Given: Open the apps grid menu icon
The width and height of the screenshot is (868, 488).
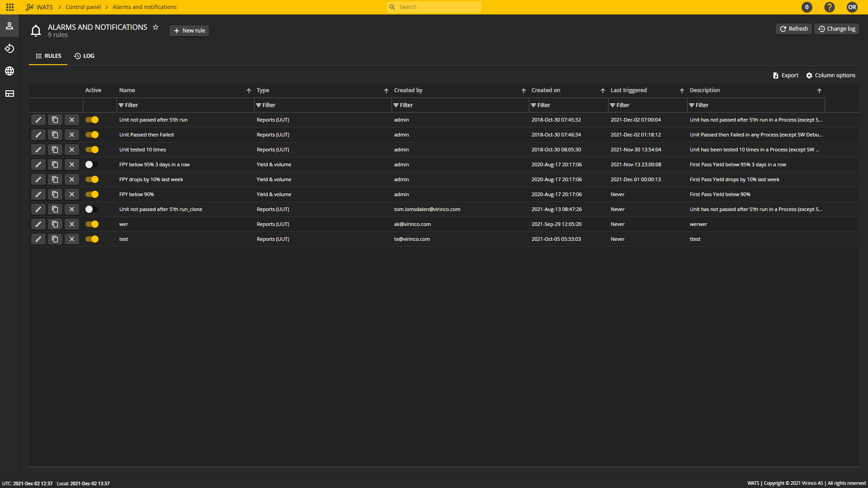Looking at the screenshot, I should pyautogui.click(x=10, y=7).
